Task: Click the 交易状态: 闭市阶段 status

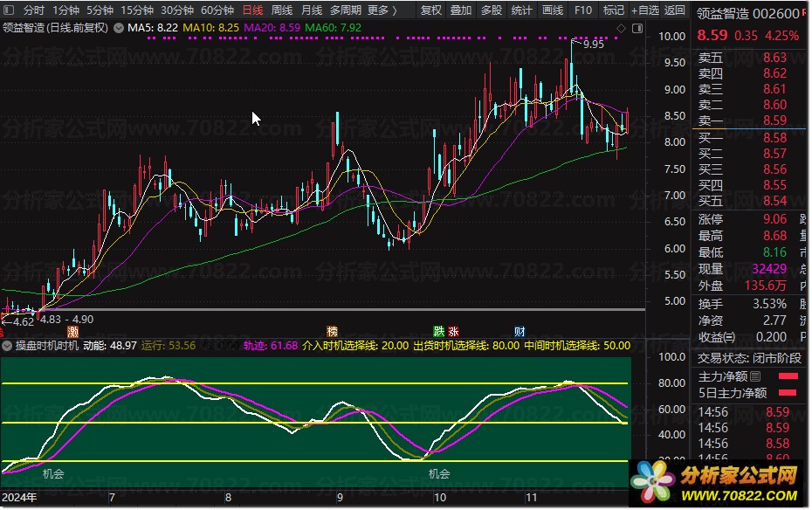Action: point(749,358)
